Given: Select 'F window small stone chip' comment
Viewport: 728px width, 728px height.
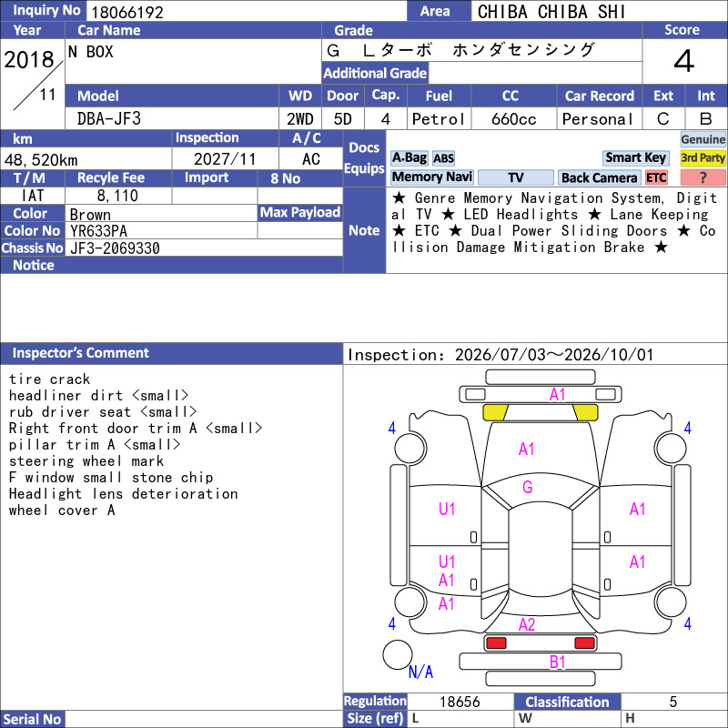Looking at the screenshot, I should click(x=110, y=477).
